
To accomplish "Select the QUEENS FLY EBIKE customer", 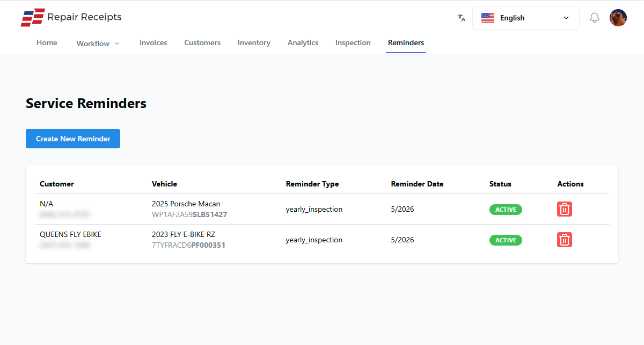I will coord(70,234).
